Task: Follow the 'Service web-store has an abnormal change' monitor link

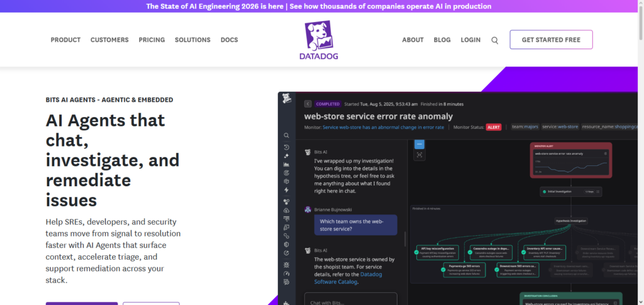Action: pos(383,127)
